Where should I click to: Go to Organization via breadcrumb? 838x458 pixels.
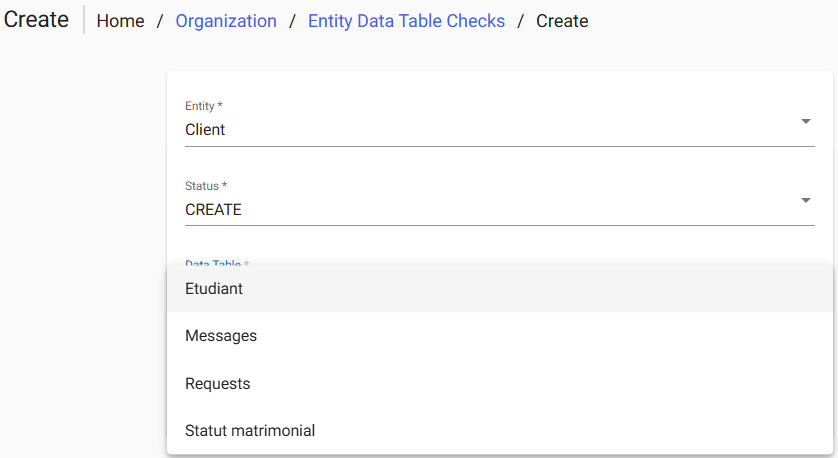226,21
